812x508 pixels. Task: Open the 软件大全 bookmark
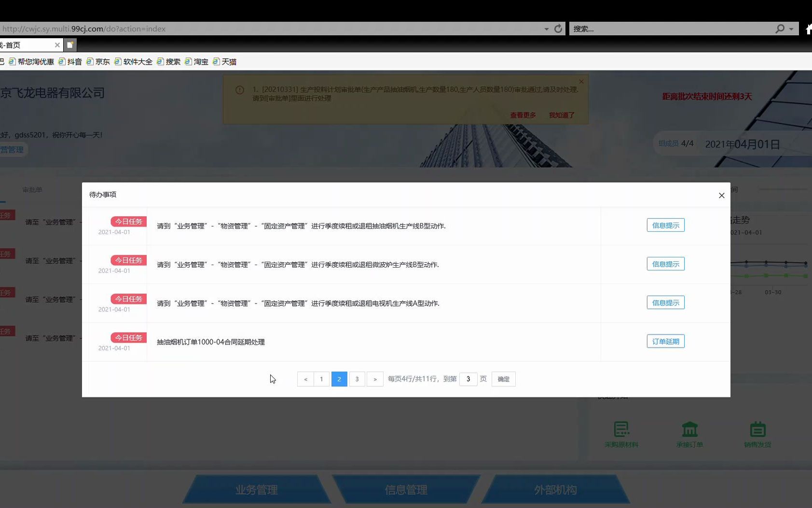(x=133, y=61)
